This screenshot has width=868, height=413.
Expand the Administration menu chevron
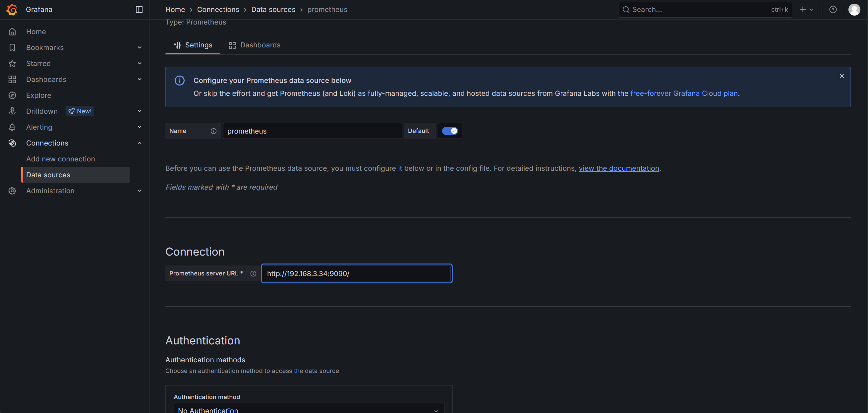click(139, 191)
